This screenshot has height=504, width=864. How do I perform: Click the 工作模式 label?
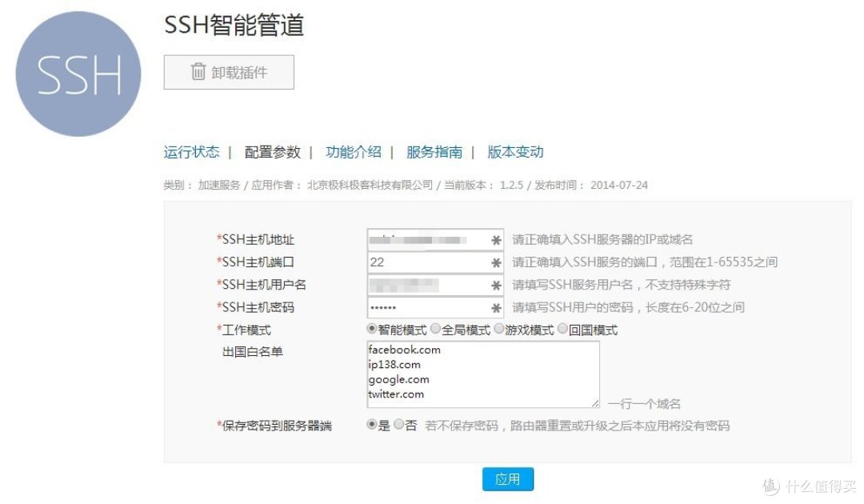click(247, 330)
